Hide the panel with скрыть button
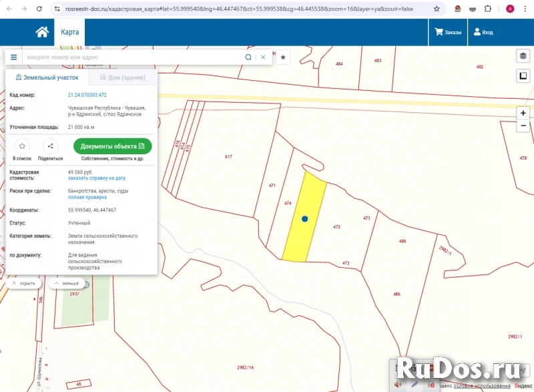This screenshot has height=392, width=534. 23,283
